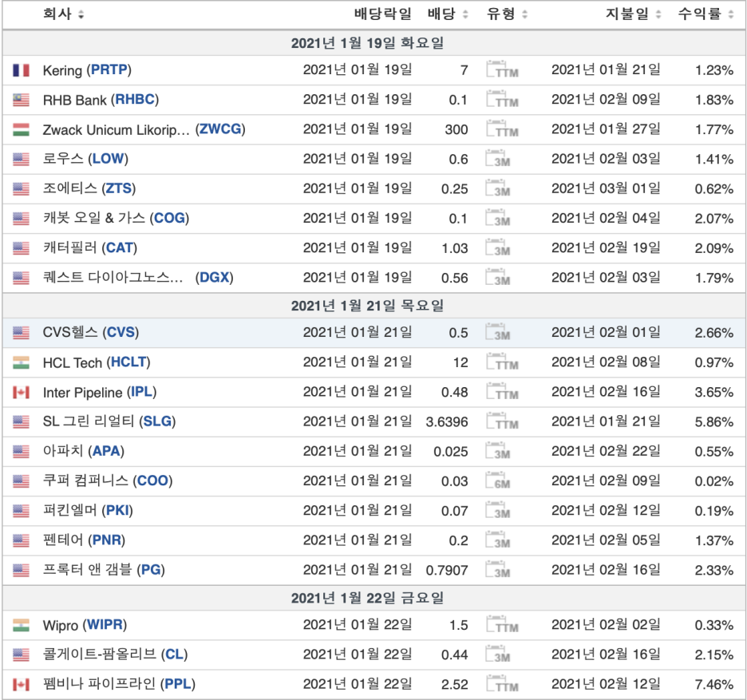Open the CAT ticker link
747x700 pixels.
(120, 247)
